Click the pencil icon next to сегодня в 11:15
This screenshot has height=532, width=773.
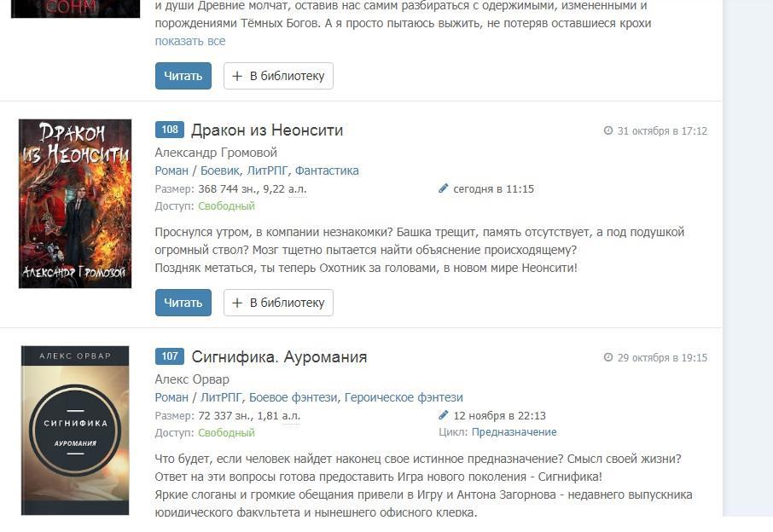(443, 188)
